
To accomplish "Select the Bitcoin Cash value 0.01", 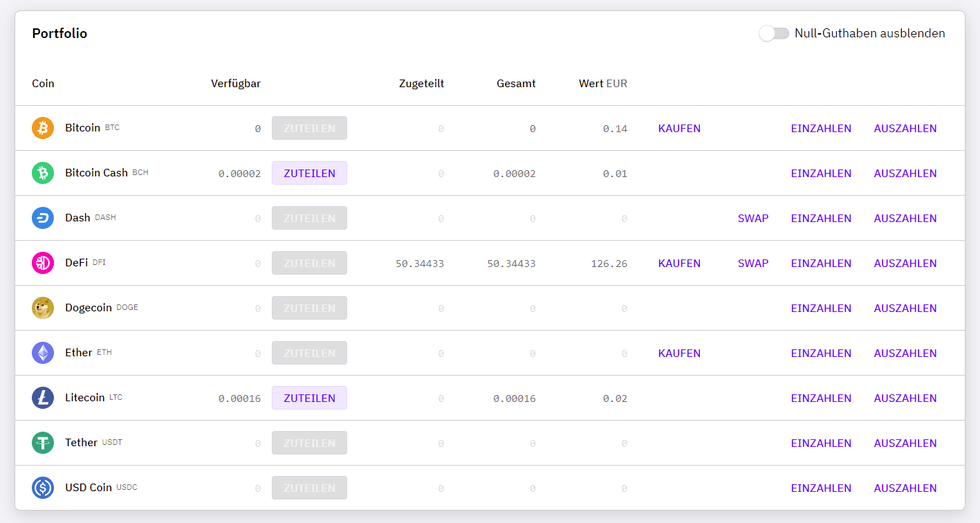I will (x=616, y=174).
